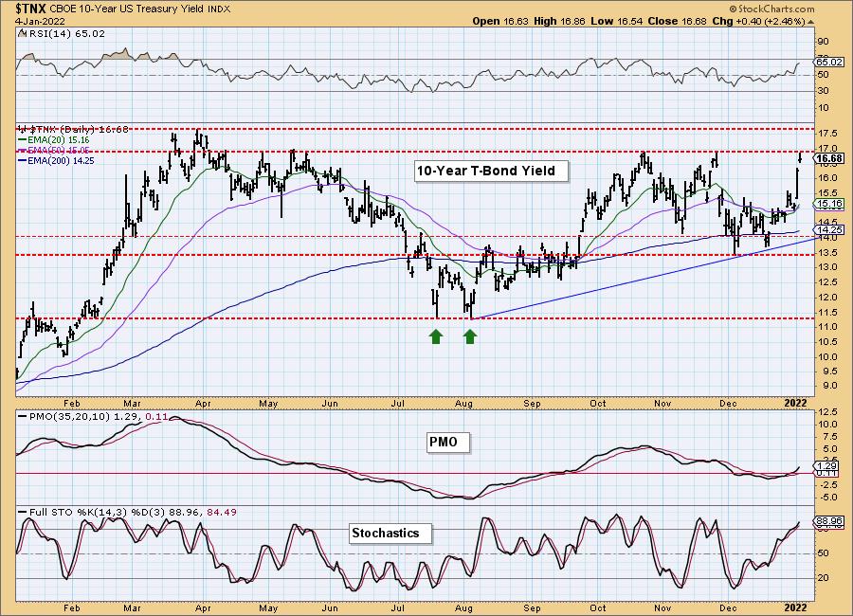
Task: Click the RSI(14) 65.02 legend label
Action: pyautogui.click(x=65, y=34)
